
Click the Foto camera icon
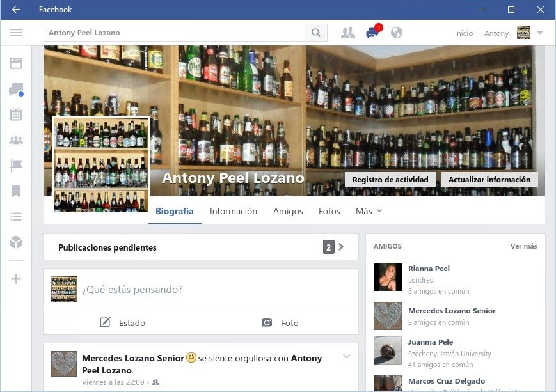click(267, 322)
